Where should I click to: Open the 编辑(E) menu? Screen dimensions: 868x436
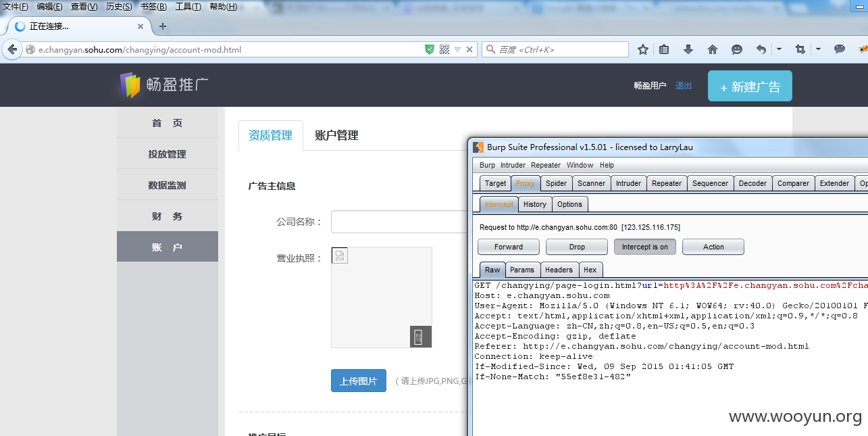pos(49,7)
